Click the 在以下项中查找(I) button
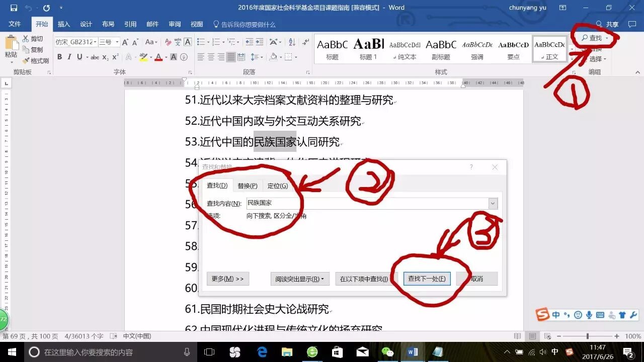This screenshot has height=362, width=644. pyautogui.click(x=366, y=279)
